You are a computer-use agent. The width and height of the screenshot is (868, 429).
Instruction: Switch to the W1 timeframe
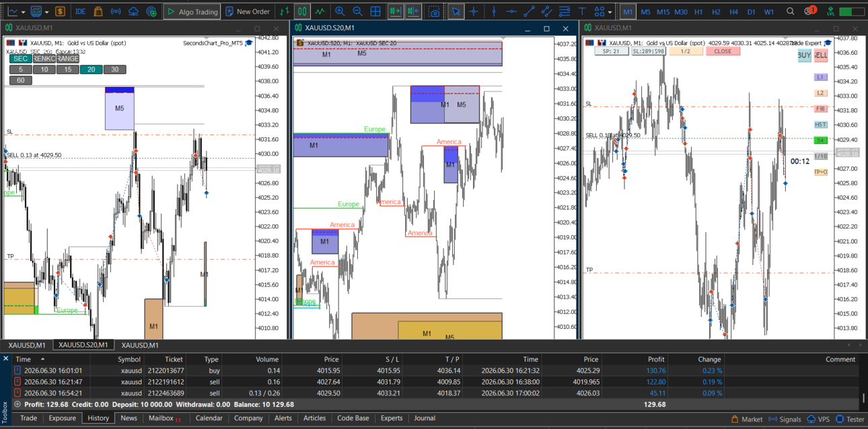[768, 11]
